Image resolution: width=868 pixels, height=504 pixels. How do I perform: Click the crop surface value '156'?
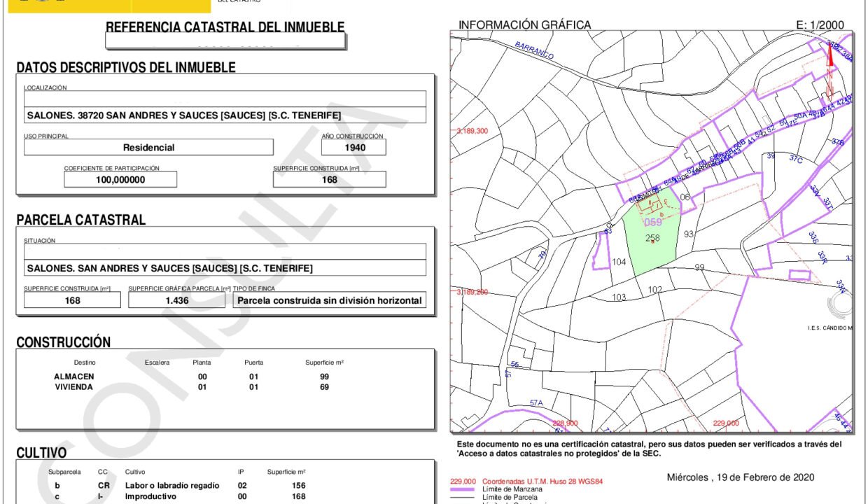click(298, 485)
